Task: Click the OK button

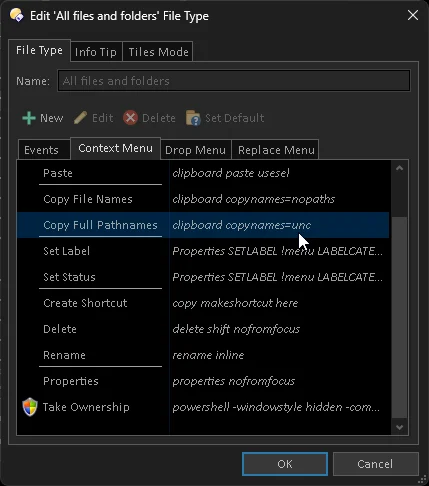Action: (x=285, y=464)
